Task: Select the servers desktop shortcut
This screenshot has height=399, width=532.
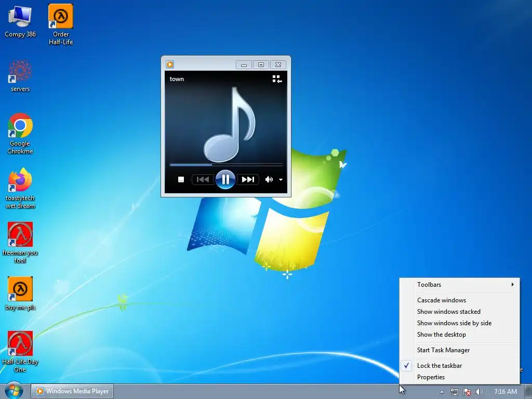Action: point(20,76)
